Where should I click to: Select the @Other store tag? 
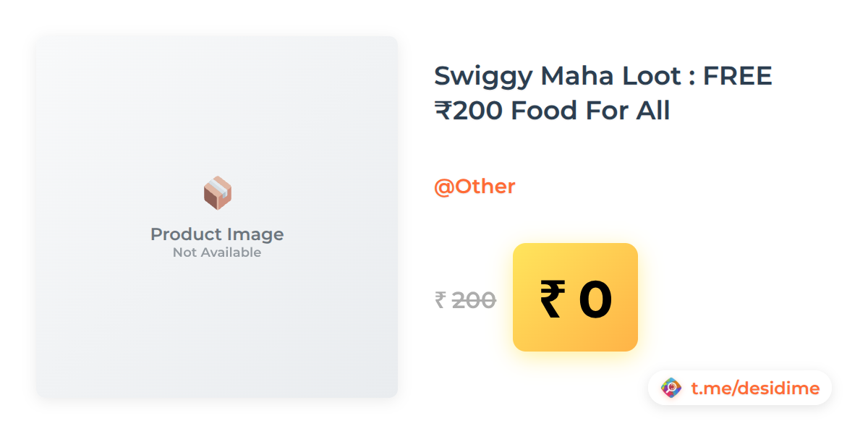coord(475,187)
